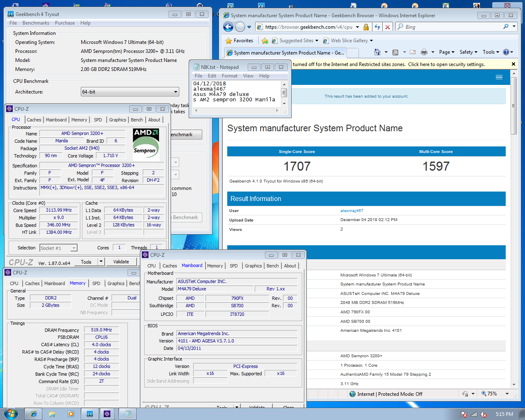Click the security settings information bar message
Viewport: 525px width, 420px height.
(389, 64)
